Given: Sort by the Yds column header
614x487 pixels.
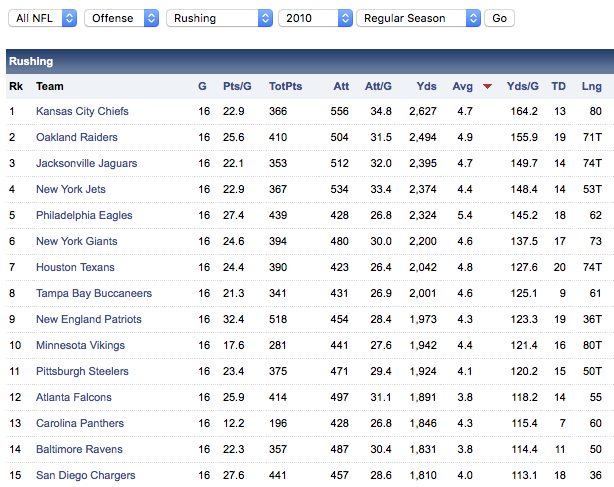Looking at the screenshot, I should [x=426, y=86].
